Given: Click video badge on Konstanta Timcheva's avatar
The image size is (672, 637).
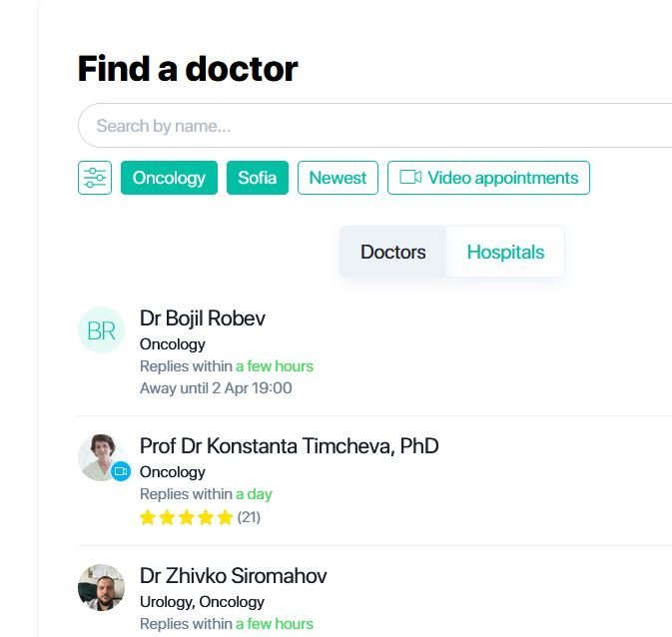Looking at the screenshot, I should (x=121, y=471).
